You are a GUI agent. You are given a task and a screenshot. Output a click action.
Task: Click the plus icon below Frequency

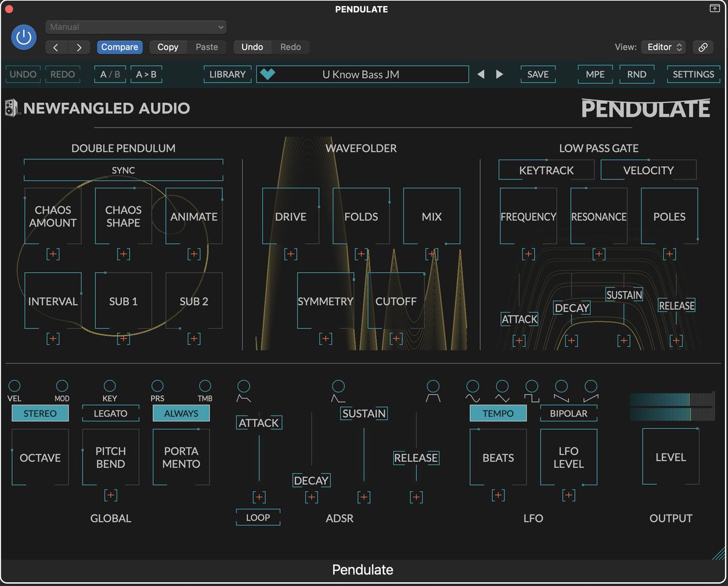pos(528,254)
